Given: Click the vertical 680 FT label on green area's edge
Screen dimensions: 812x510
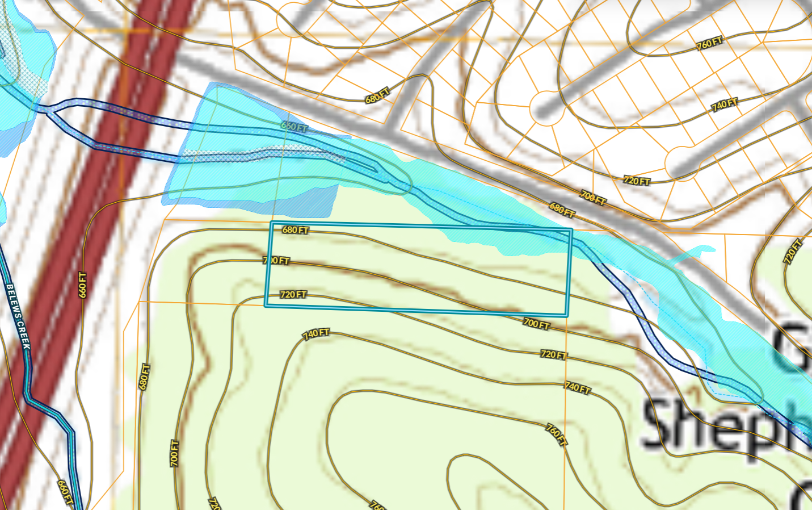Looking at the screenshot, I should coord(144,377).
